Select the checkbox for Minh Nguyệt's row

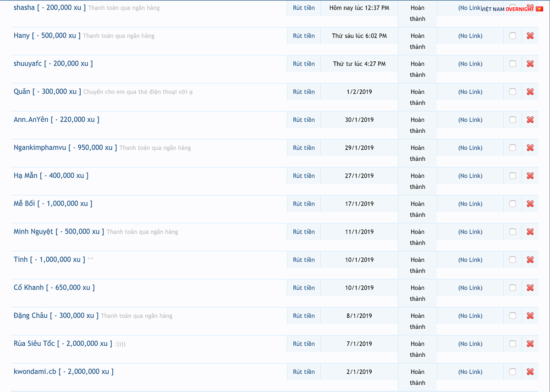pos(512,232)
